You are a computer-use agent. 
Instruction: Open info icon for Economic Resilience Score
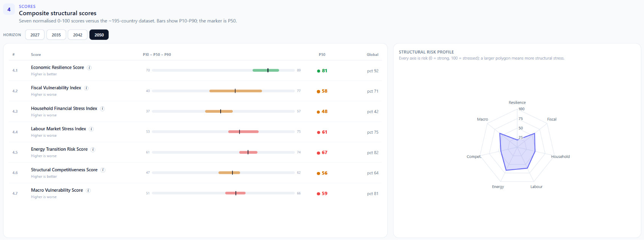point(89,68)
